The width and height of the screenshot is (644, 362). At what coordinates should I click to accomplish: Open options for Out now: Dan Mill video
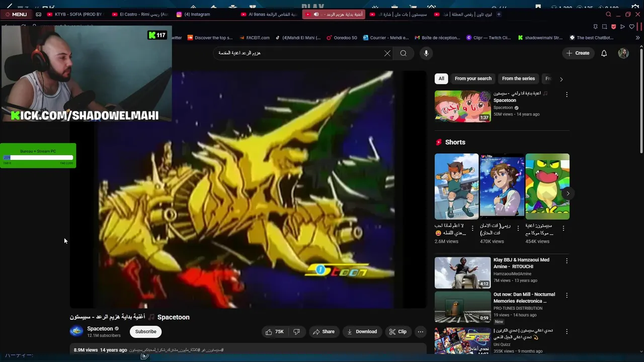click(x=567, y=295)
